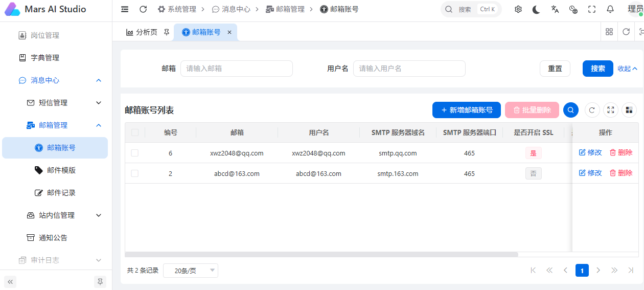Click the 批量删除 button
This screenshot has width=644, height=290.
(x=532, y=110)
